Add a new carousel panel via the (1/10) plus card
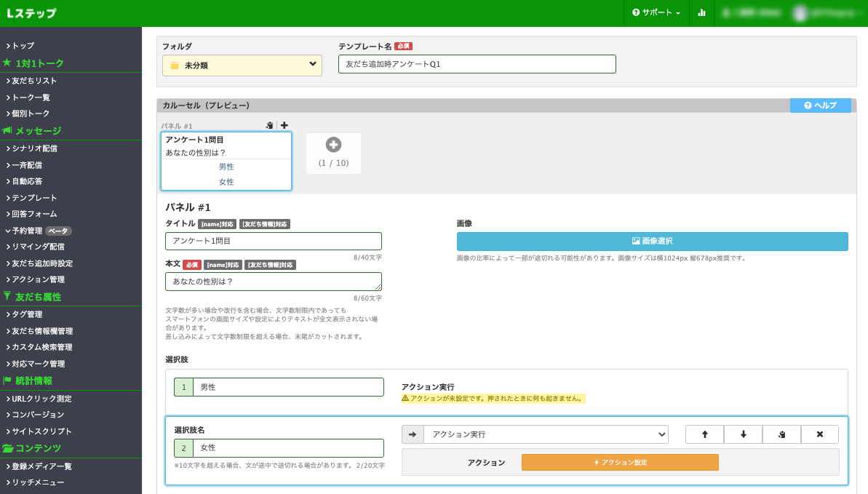868x494 pixels. [333, 145]
